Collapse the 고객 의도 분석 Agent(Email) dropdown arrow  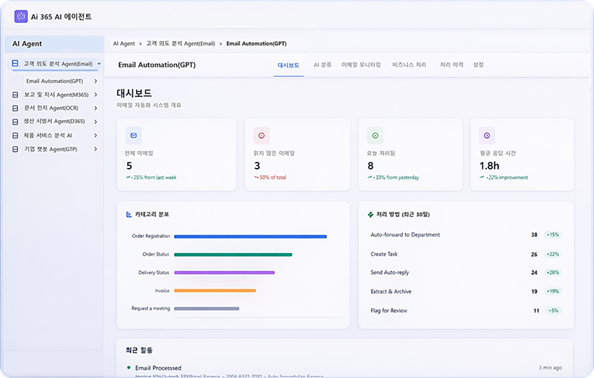click(99, 64)
